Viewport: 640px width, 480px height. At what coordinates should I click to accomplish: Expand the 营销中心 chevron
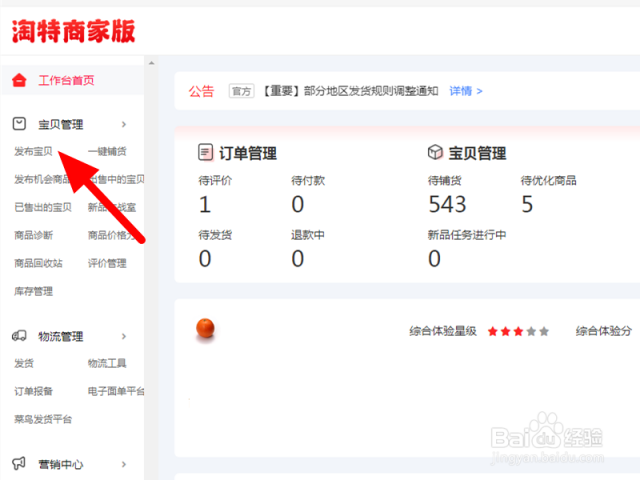pos(124,464)
